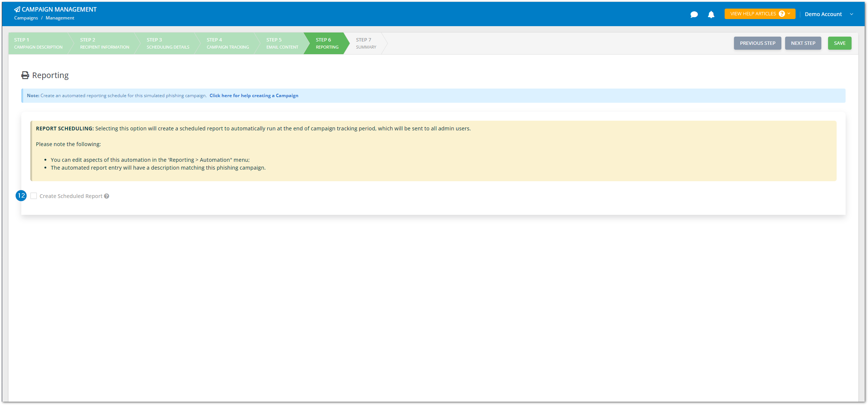868x405 pixels.
Task: Click the printer icon next to Reporting
Action: tap(25, 75)
